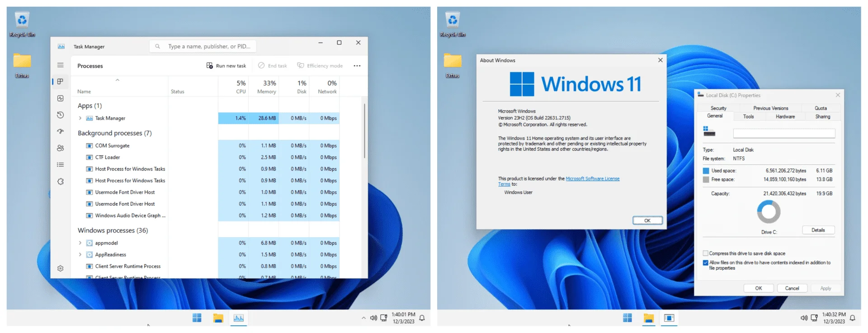The width and height of the screenshot is (868, 333).
Task: Open the Sharing tab
Action: coord(823,117)
